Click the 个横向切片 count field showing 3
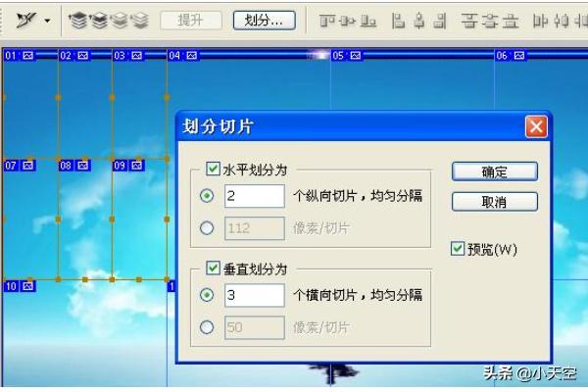This screenshot has width=588, height=392. pyautogui.click(x=254, y=295)
